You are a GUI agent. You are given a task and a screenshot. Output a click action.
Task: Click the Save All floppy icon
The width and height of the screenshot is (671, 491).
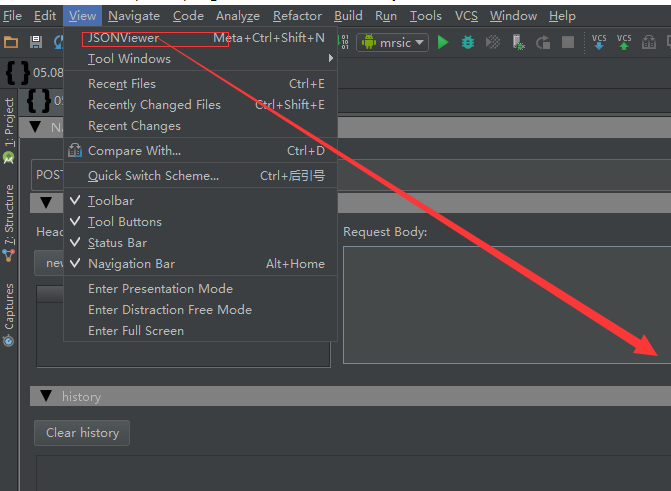pos(36,42)
